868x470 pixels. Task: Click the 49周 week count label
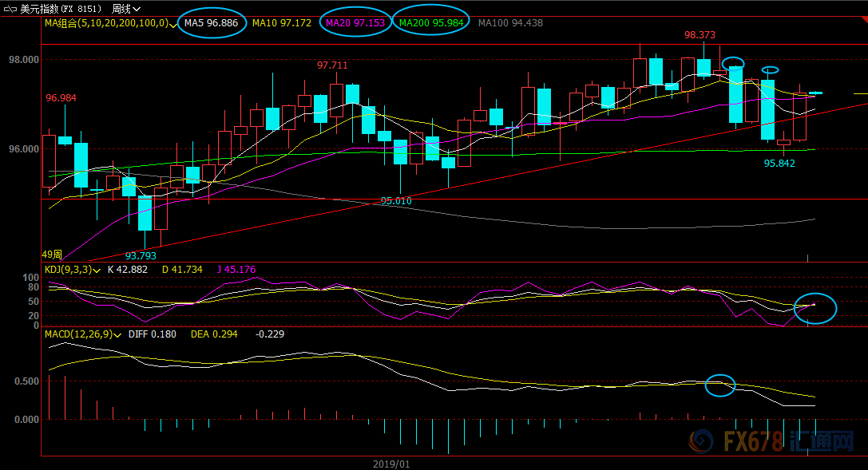click(x=52, y=255)
